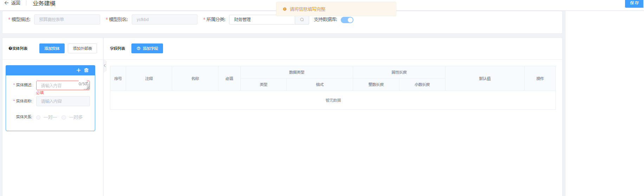Open the 所属分类 selector showing 财务管理

pyautogui.click(x=262, y=20)
